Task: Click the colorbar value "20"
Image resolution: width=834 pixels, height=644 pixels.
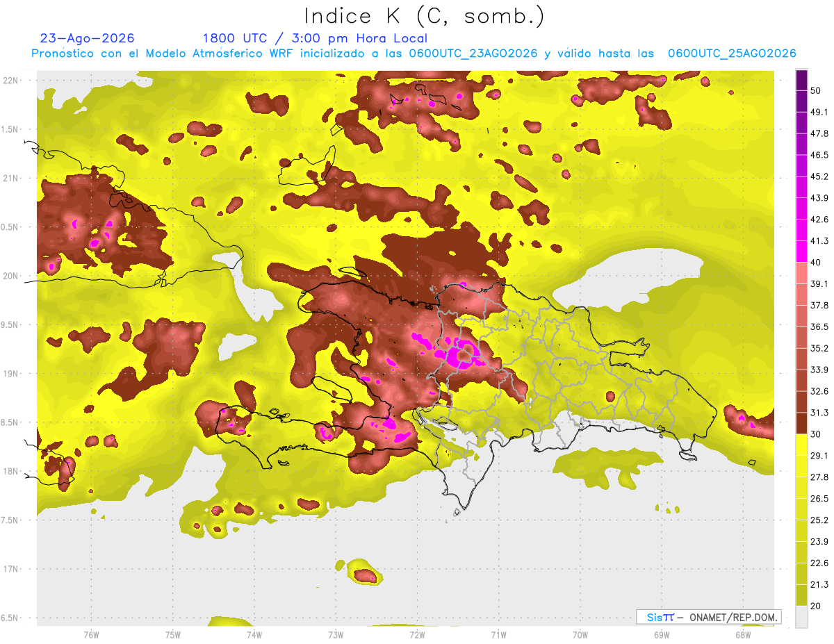Action: click(x=816, y=606)
